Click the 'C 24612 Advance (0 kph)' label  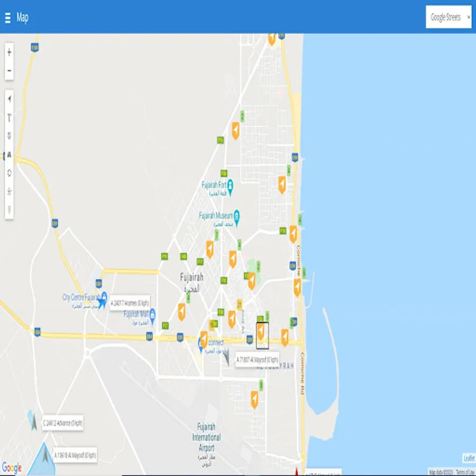coord(62,423)
